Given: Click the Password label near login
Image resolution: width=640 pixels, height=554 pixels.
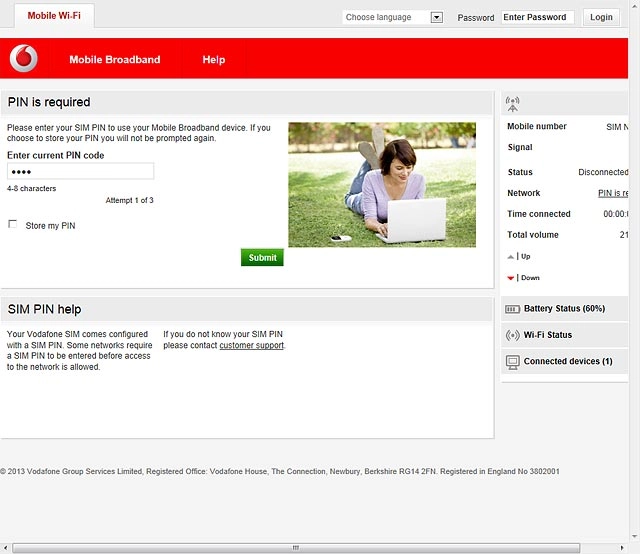Looking at the screenshot, I should pyautogui.click(x=476, y=18).
